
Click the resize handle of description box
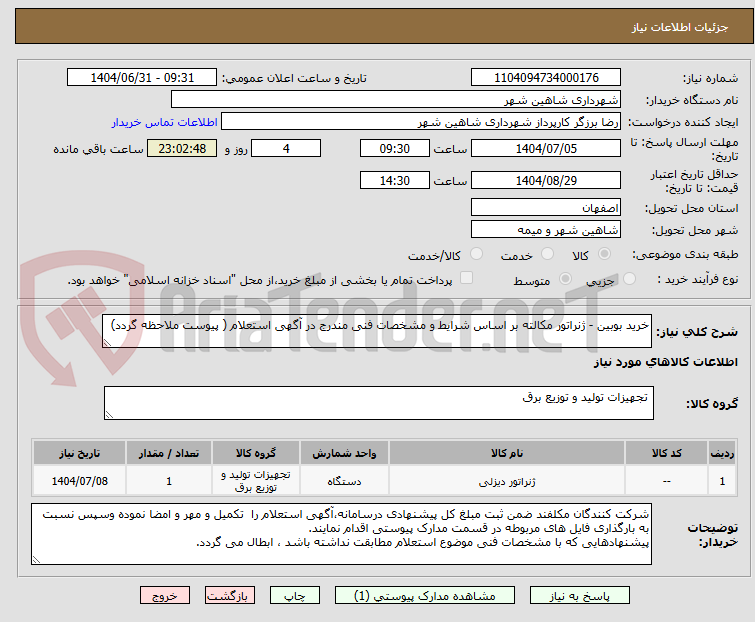107,343
